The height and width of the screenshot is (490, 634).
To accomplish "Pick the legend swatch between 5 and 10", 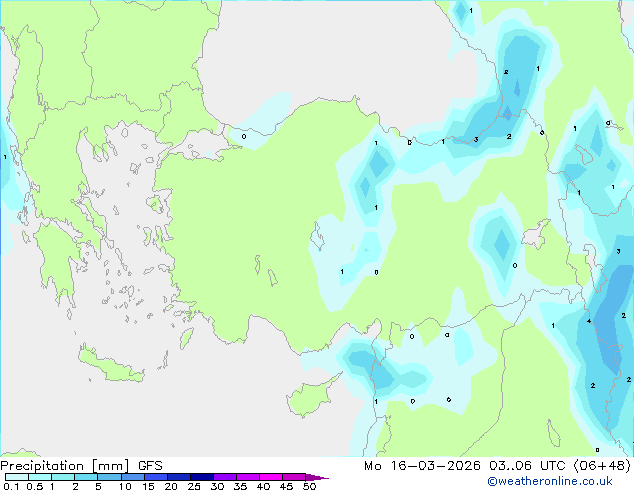I will tap(109, 477).
